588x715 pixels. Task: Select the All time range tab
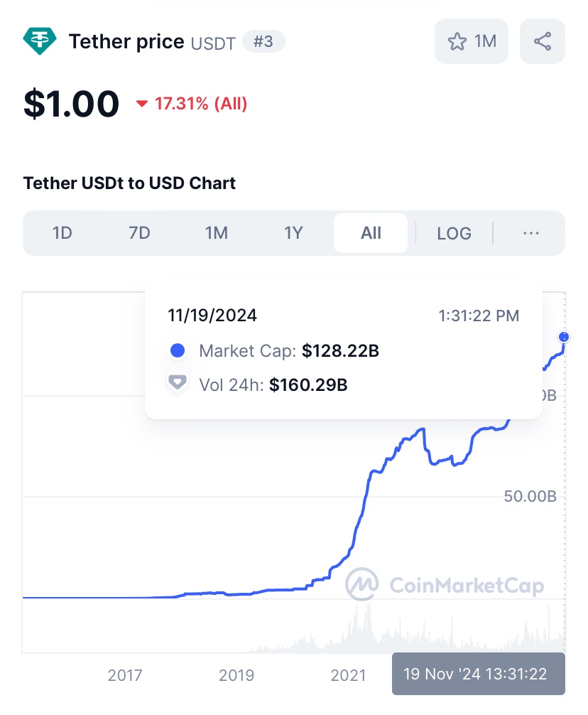(x=371, y=233)
